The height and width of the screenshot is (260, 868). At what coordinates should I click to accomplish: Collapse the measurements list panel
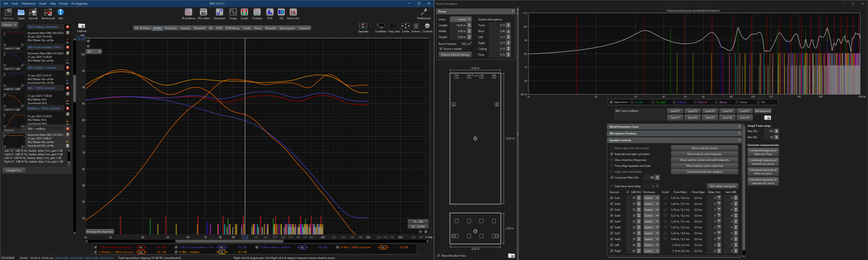(9, 25)
